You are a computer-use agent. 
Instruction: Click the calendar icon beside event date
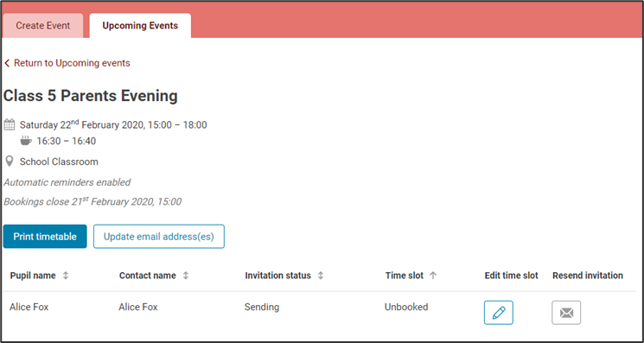(x=10, y=124)
